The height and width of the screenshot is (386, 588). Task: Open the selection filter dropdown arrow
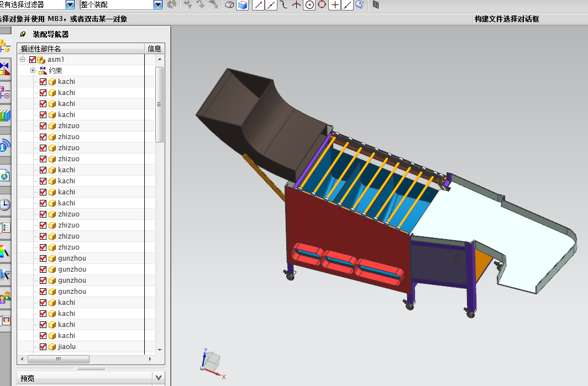click(70, 5)
